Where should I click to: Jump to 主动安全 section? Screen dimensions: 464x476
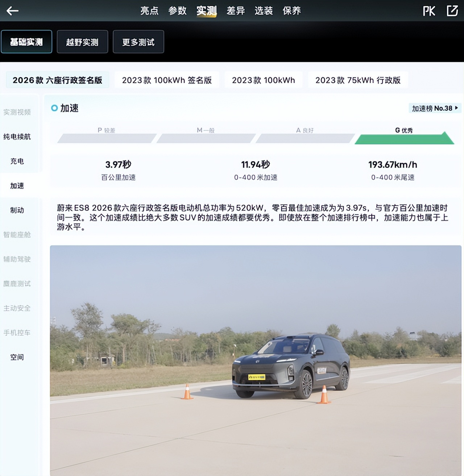(17, 308)
